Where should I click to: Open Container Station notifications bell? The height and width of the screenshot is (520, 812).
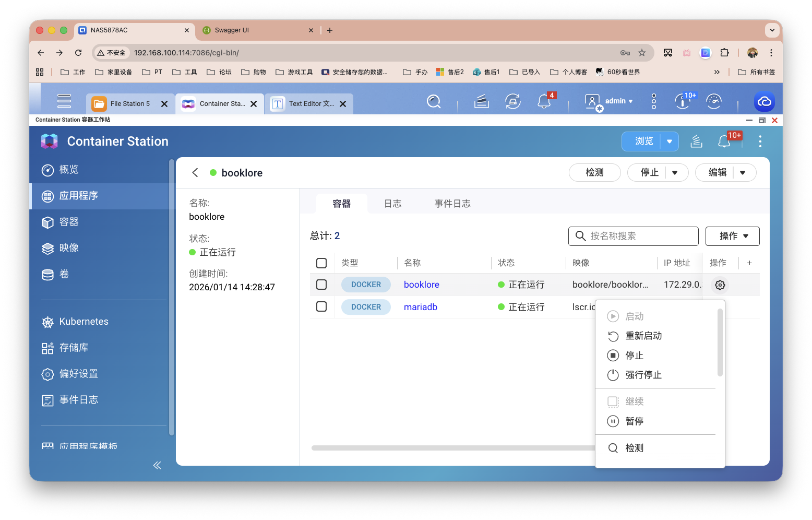pyautogui.click(x=725, y=141)
